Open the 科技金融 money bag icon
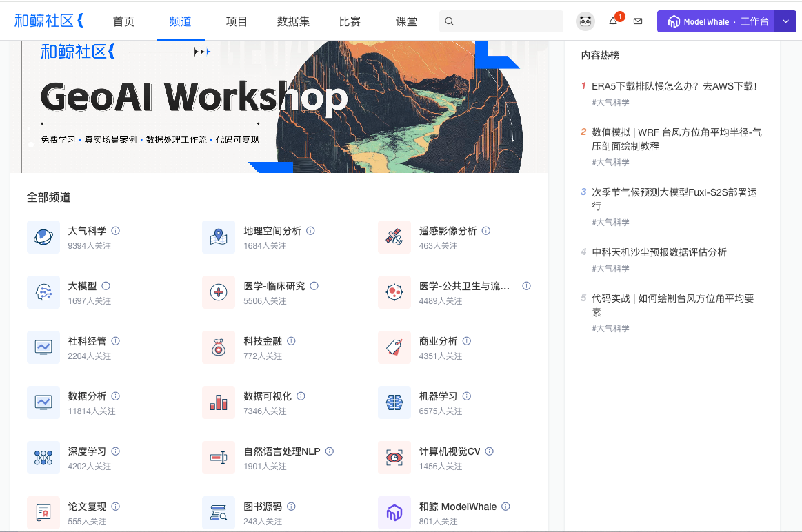802x532 pixels. coord(219,347)
